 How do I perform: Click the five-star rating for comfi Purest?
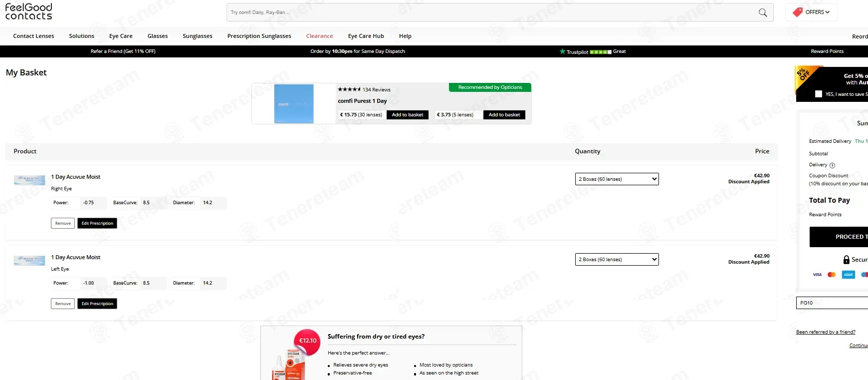pos(349,89)
